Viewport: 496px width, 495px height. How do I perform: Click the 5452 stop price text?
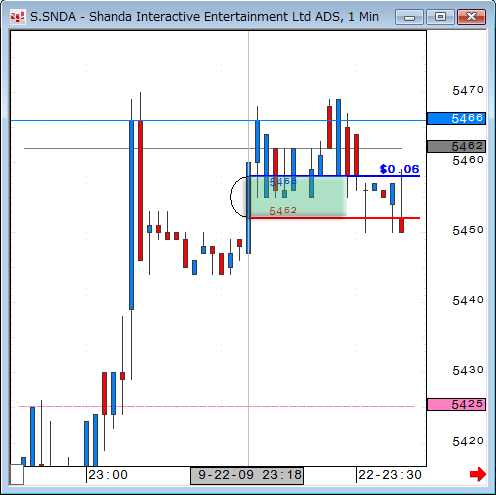pyautogui.click(x=283, y=211)
